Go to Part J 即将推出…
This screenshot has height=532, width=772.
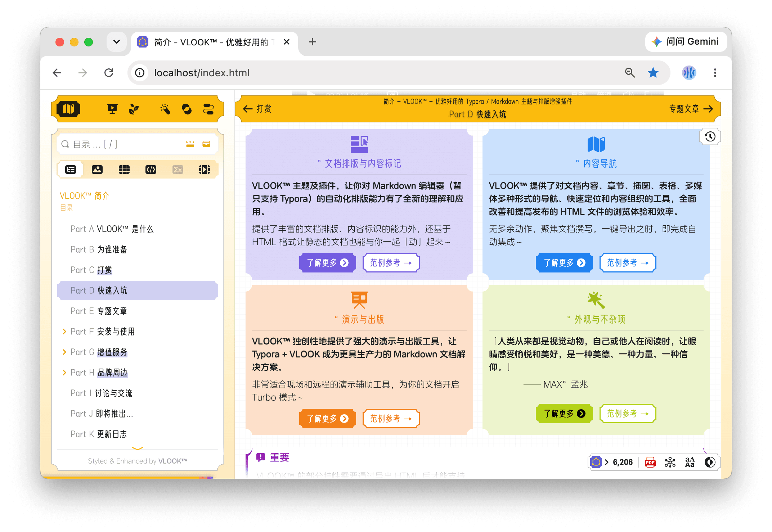102,414
